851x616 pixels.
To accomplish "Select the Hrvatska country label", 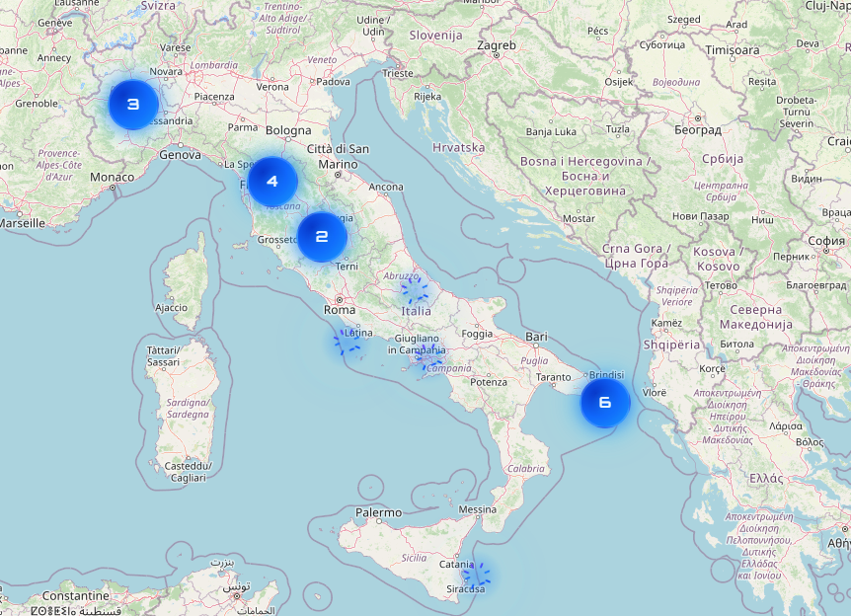I will (x=459, y=147).
